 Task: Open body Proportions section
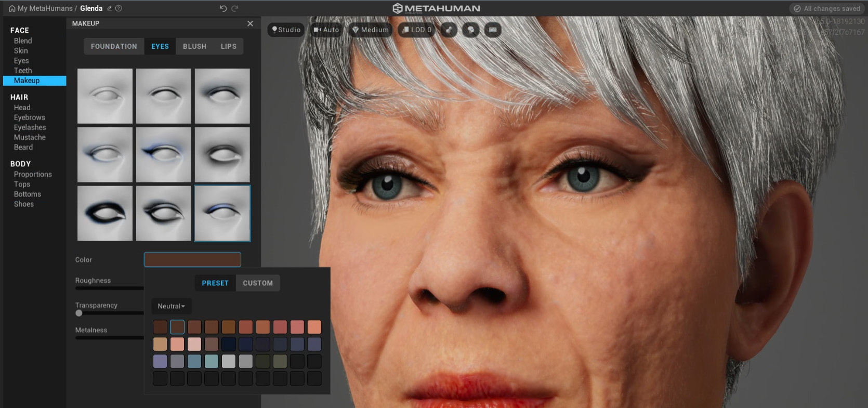(33, 174)
